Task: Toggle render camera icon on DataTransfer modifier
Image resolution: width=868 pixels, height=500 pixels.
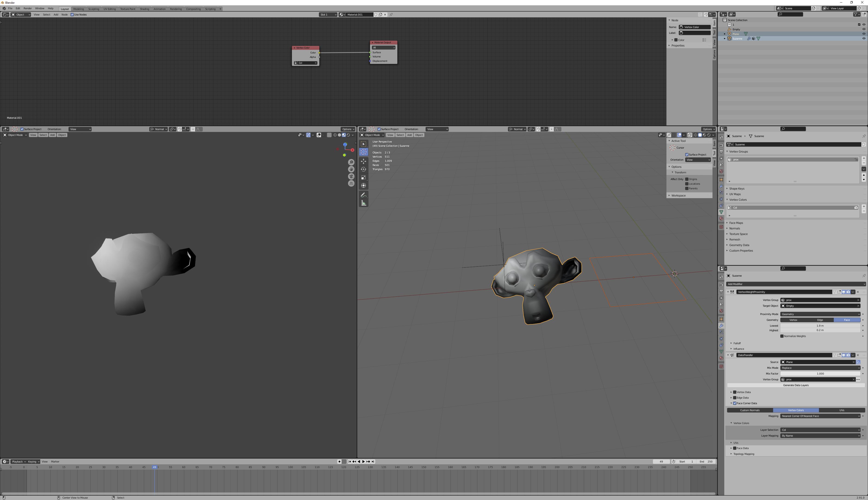Action: pos(848,355)
